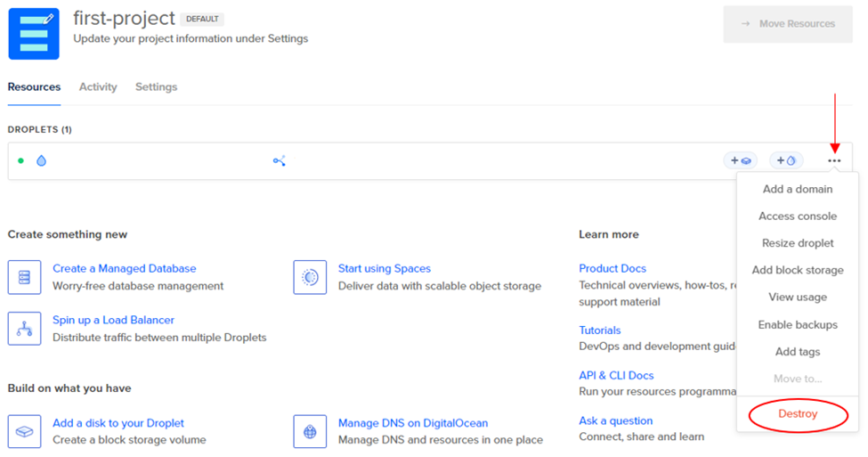Follow Manage DNS on DigitalOcean link

413,422
